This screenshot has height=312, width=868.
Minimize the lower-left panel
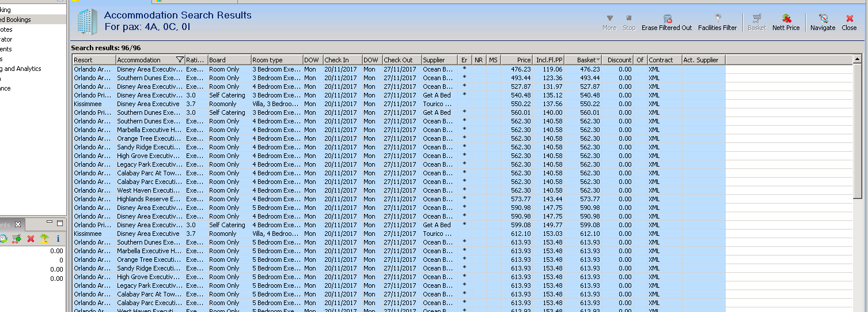click(50, 223)
